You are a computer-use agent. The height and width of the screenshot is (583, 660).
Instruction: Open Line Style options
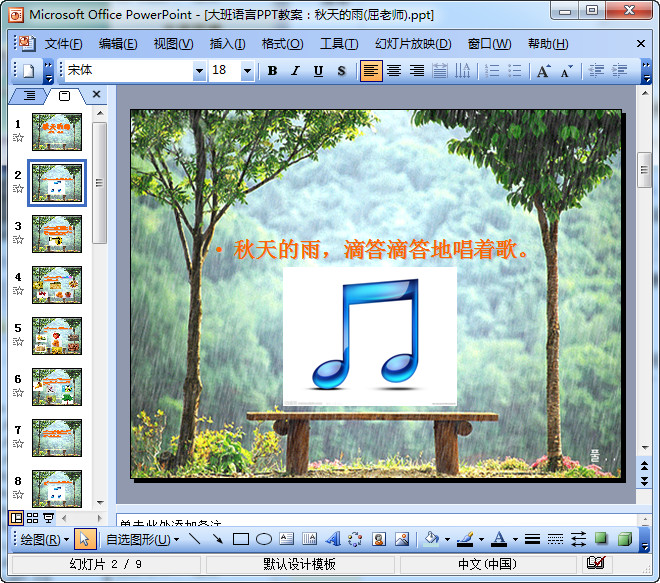tap(532, 539)
